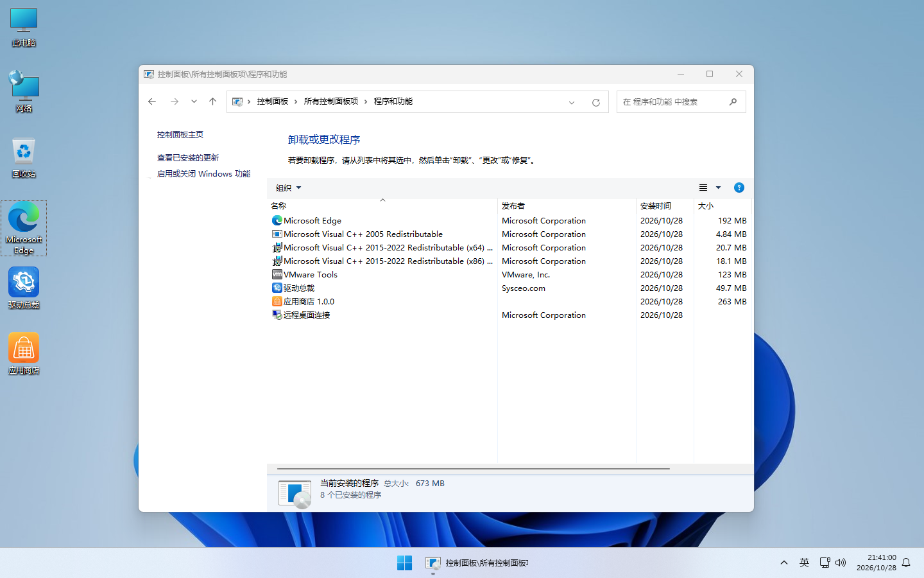Click the Visual C++ 2005 Redistributable icon
Viewport: 924px width, 578px height.
[277, 234]
